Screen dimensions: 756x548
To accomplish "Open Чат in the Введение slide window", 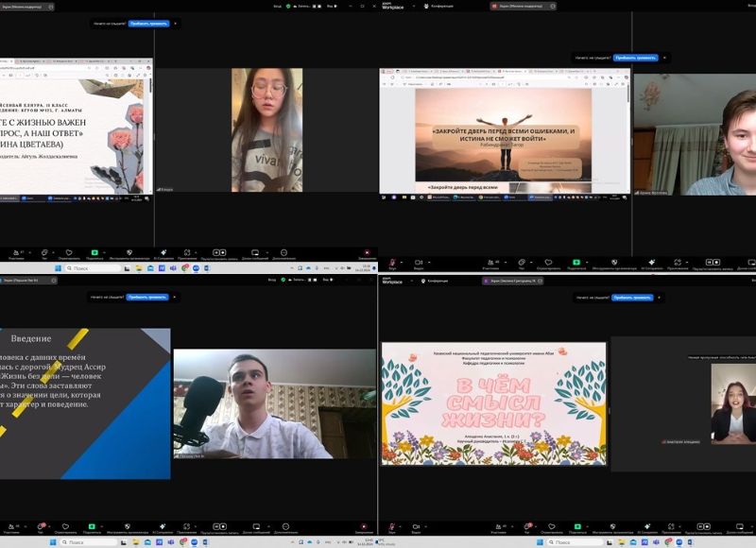I will click(42, 527).
